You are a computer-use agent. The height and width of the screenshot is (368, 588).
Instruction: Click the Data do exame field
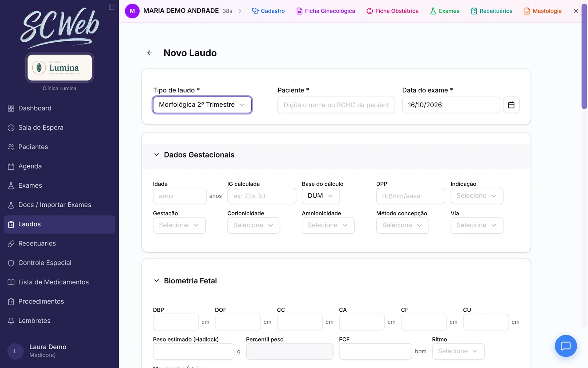coord(451,105)
